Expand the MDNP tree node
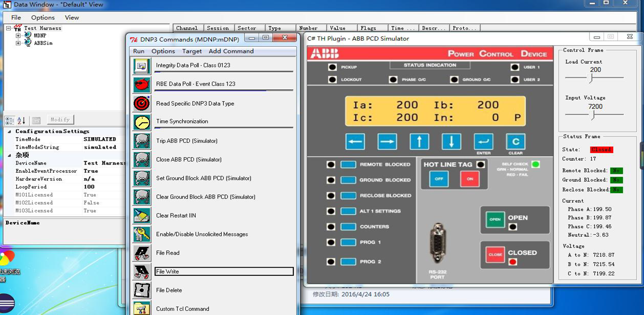The image size is (644, 315). tap(18, 36)
